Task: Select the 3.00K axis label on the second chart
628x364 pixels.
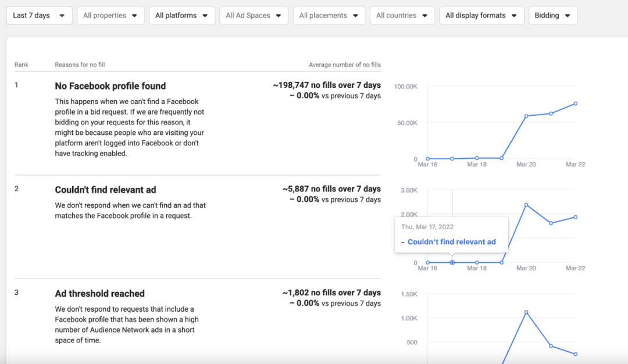Action: click(409, 190)
